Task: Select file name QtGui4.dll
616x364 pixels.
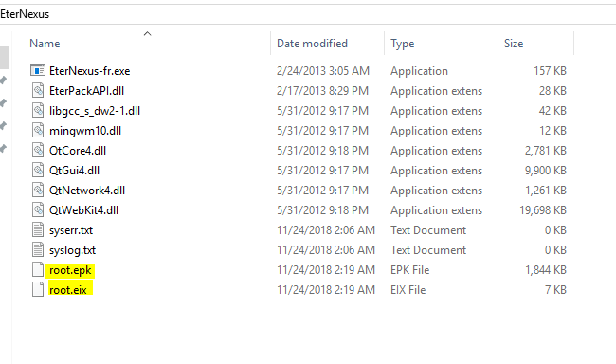Action: (x=74, y=171)
